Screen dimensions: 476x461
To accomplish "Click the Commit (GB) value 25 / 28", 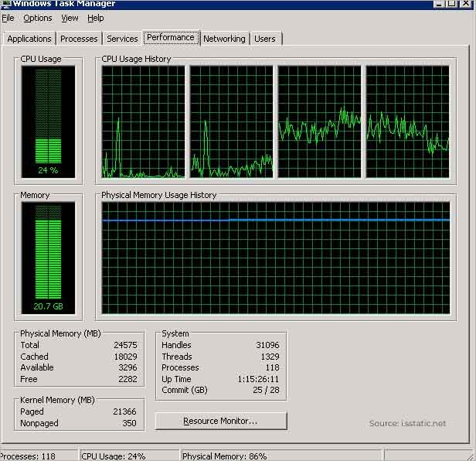I will tap(266, 390).
